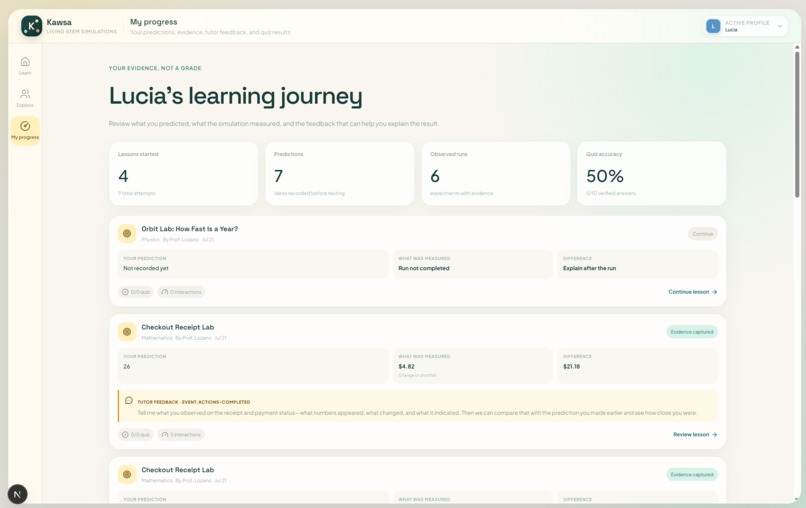This screenshot has width=806, height=508.
Task: Click the tutor feedback speech bubble icon
Action: (x=129, y=401)
